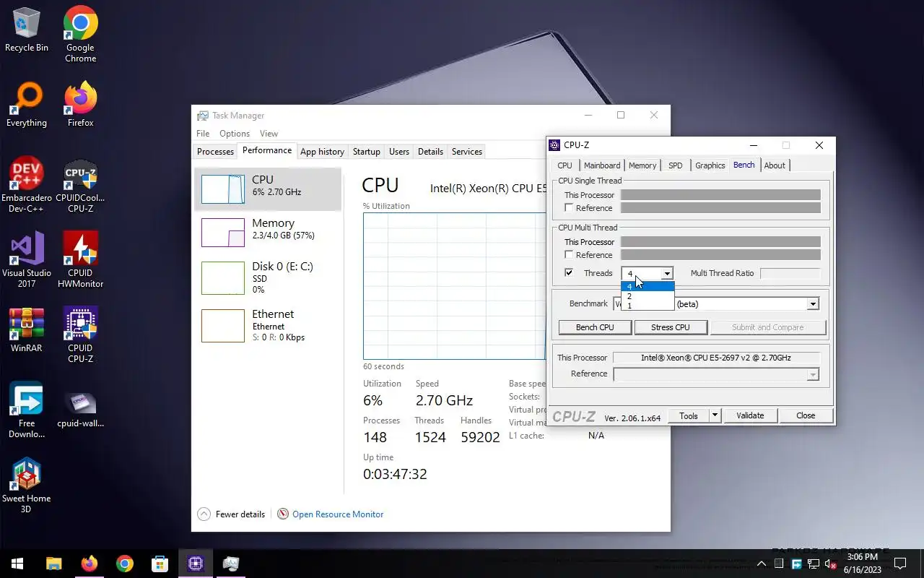Select Ethernet in performance sidebar
The width and height of the screenshot is (924, 578).
[268, 325]
